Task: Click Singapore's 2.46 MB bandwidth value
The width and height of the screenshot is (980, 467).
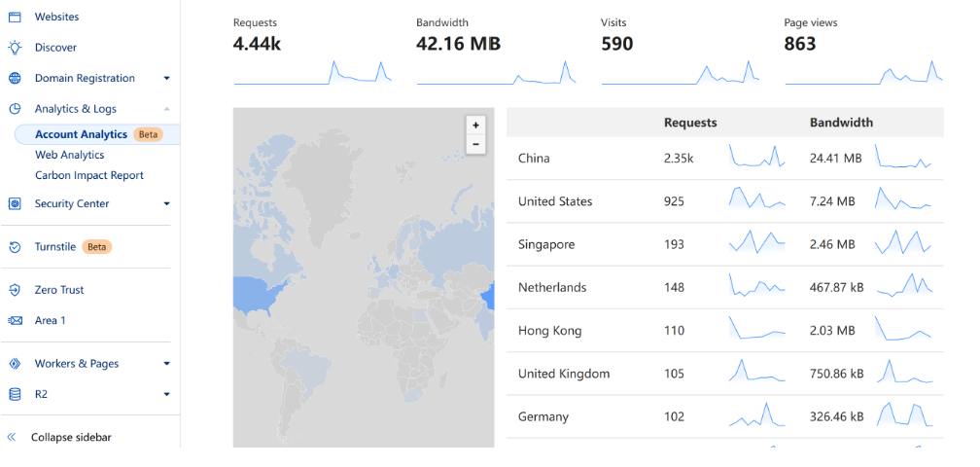Action: [832, 244]
